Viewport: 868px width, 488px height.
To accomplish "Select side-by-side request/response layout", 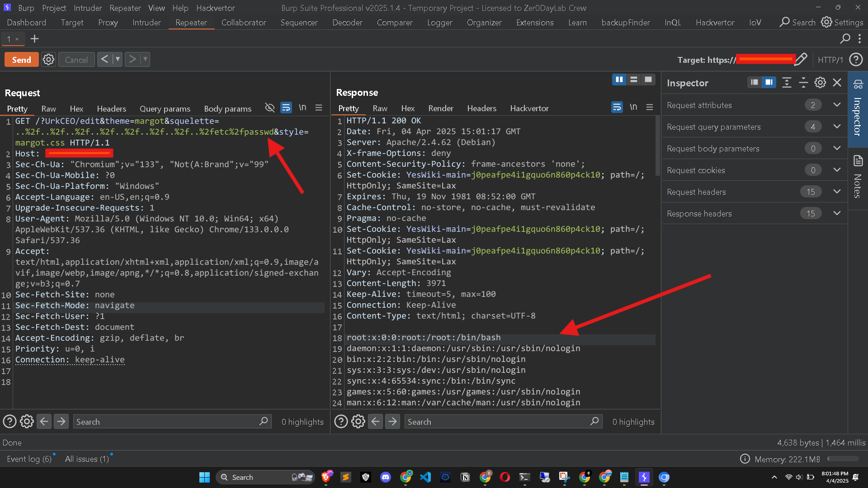I will [x=619, y=80].
